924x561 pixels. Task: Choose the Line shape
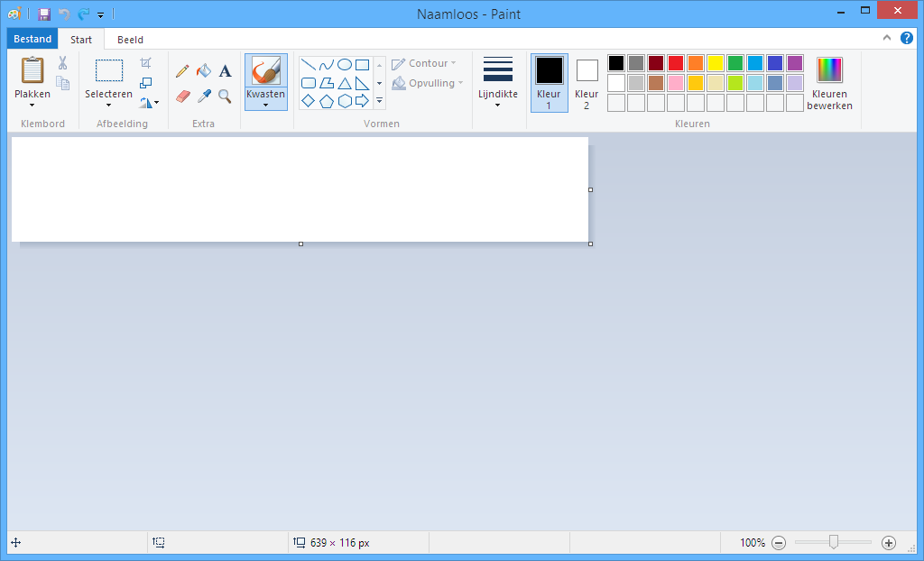(309, 65)
